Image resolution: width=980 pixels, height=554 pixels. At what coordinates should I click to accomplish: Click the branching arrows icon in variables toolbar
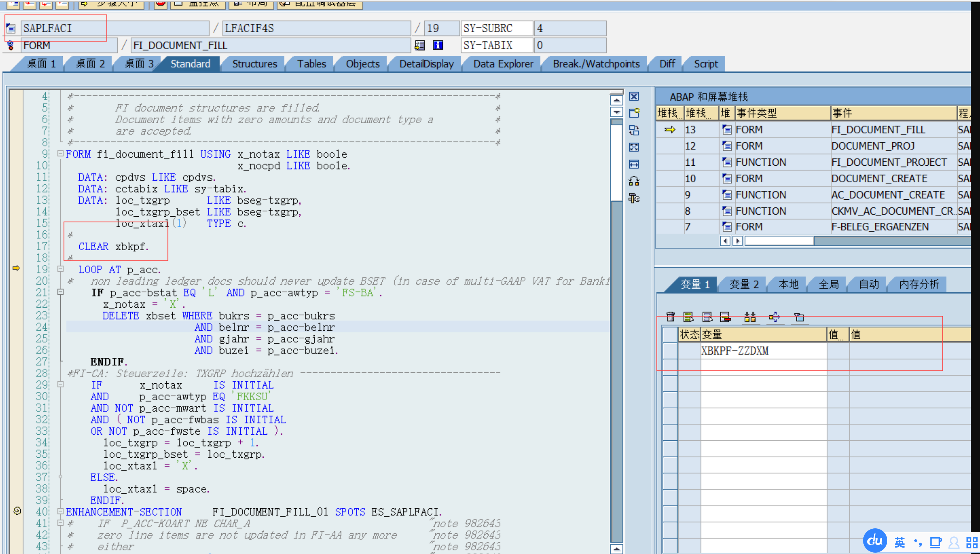point(774,317)
